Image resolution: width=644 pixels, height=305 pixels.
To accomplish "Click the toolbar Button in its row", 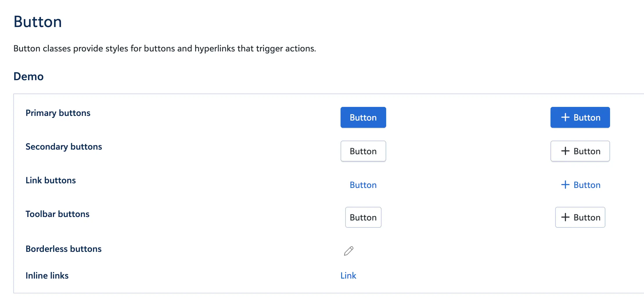I will [x=363, y=217].
